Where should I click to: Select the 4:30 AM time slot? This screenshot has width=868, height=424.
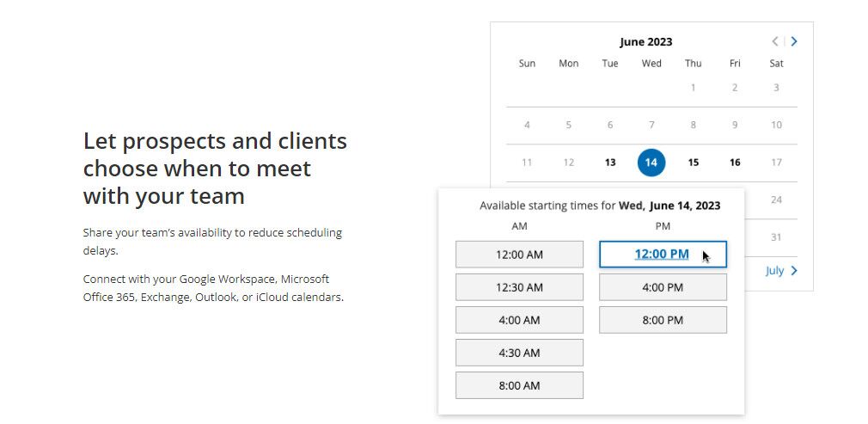click(x=519, y=353)
